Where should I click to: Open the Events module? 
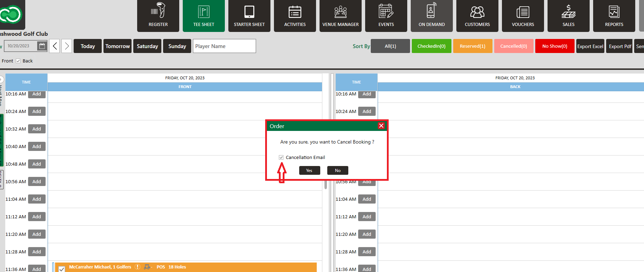click(x=386, y=16)
